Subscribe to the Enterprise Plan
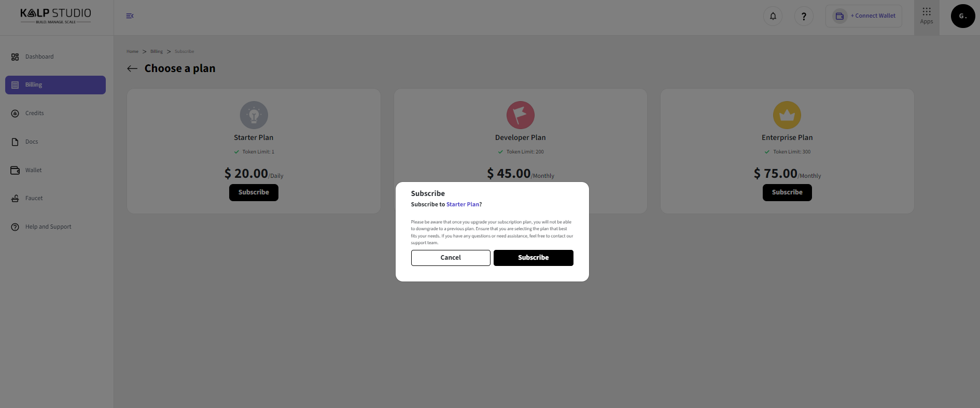The height and width of the screenshot is (408, 980). 787,192
